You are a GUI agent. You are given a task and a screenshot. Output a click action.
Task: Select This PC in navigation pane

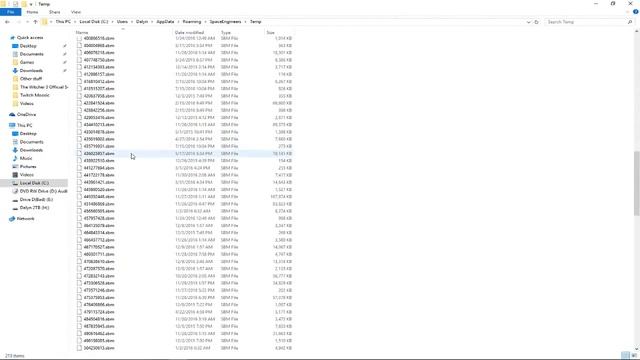pos(24,125)
